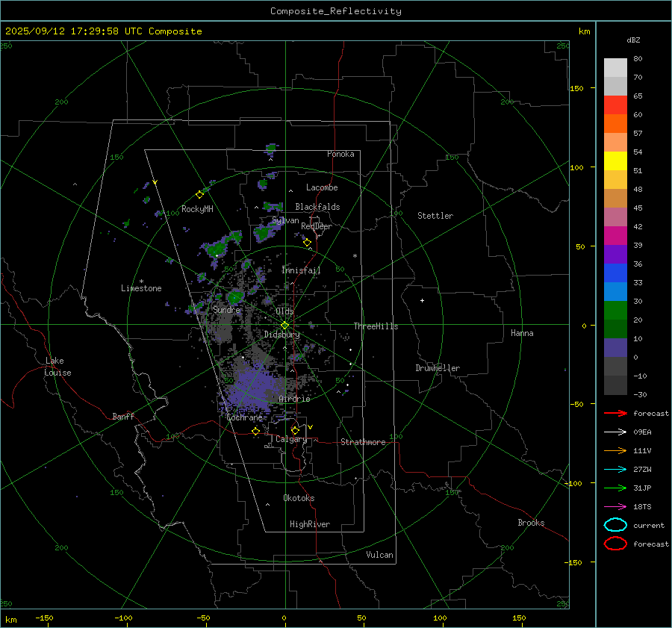The height and width of the screenshot is (628, 672).
Task: Click the red 'forecast' oval legend icon
Action: (615, 544)
